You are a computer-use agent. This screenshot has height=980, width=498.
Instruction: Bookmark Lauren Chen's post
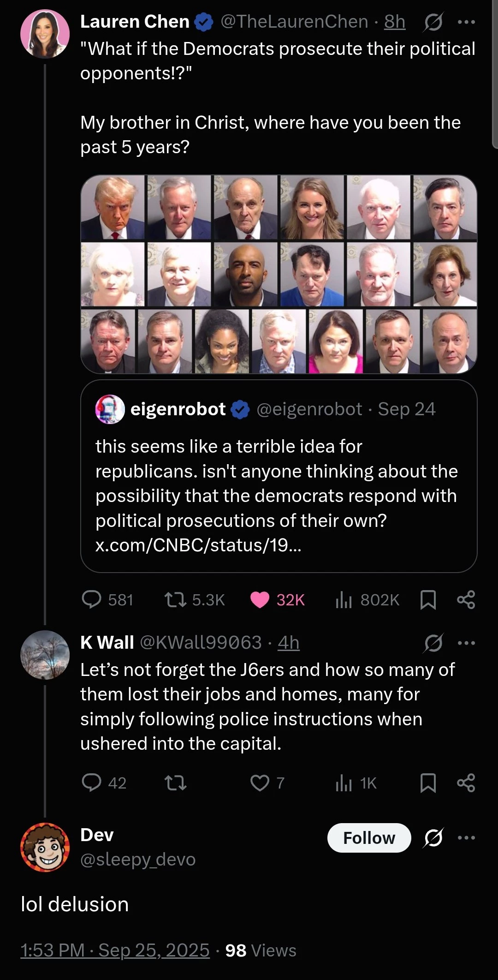(428, 600)
